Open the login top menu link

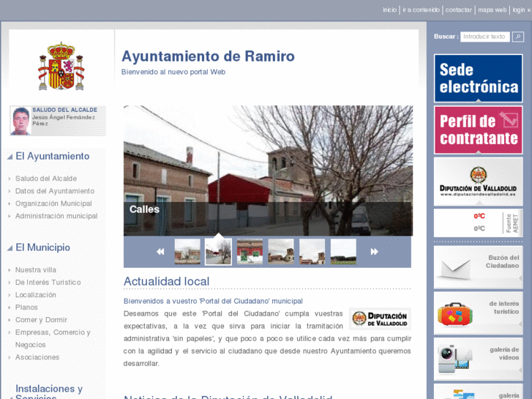coord(519,10)
